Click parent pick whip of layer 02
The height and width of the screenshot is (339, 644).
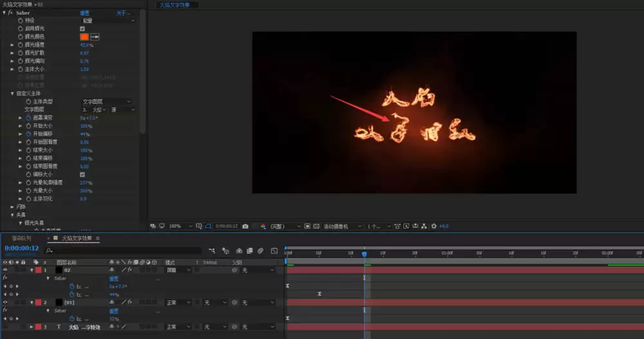coord(234,270)
